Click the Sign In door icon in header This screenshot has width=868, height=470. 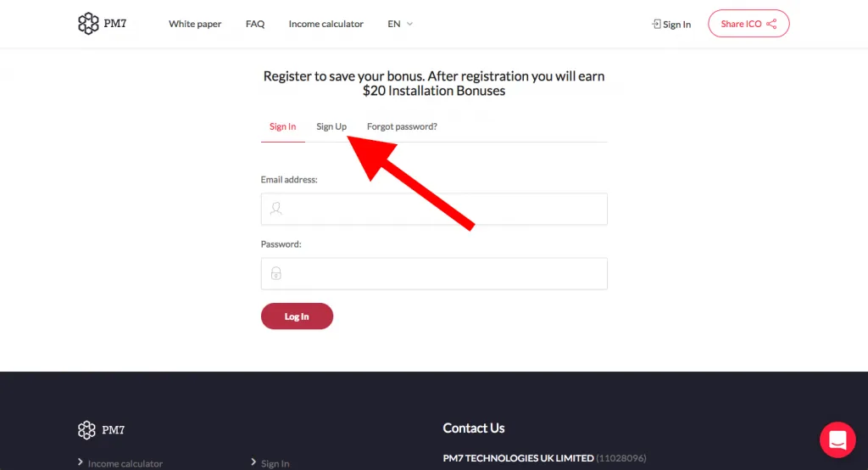pos(656,24)
